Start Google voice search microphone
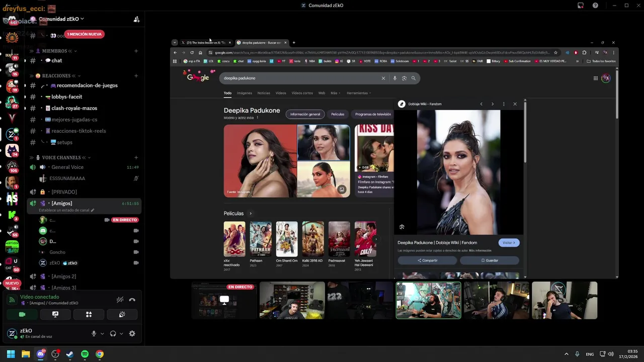The height and width of the screenshot is (362, 644). click(394, 78)
